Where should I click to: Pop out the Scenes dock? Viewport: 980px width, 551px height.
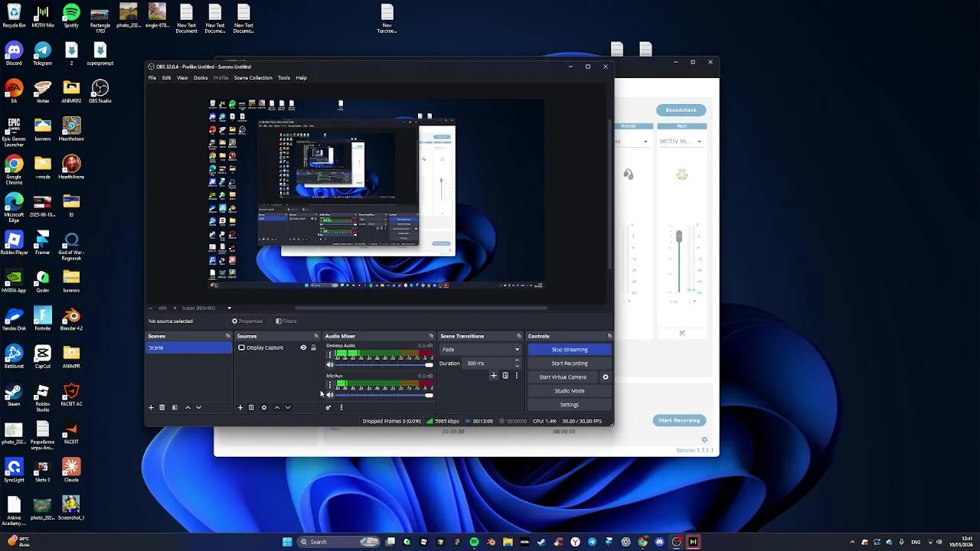(x=227, y=336)
